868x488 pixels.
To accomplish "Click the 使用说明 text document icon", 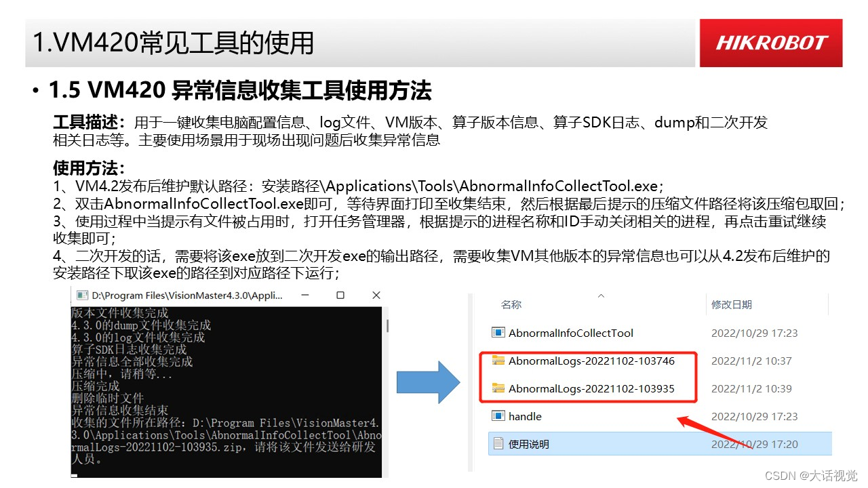I will click(x=498, y=444).
